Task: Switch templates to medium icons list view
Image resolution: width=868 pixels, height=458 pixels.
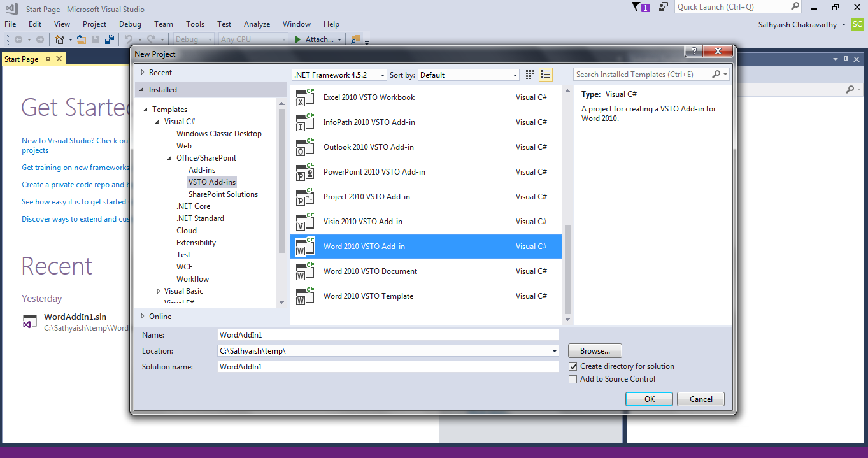Action: point(546,75)
